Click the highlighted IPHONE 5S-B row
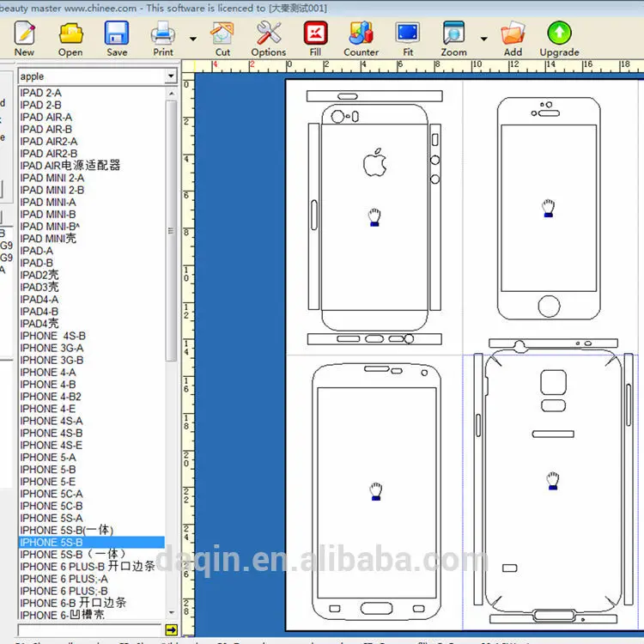 [92, 542]
